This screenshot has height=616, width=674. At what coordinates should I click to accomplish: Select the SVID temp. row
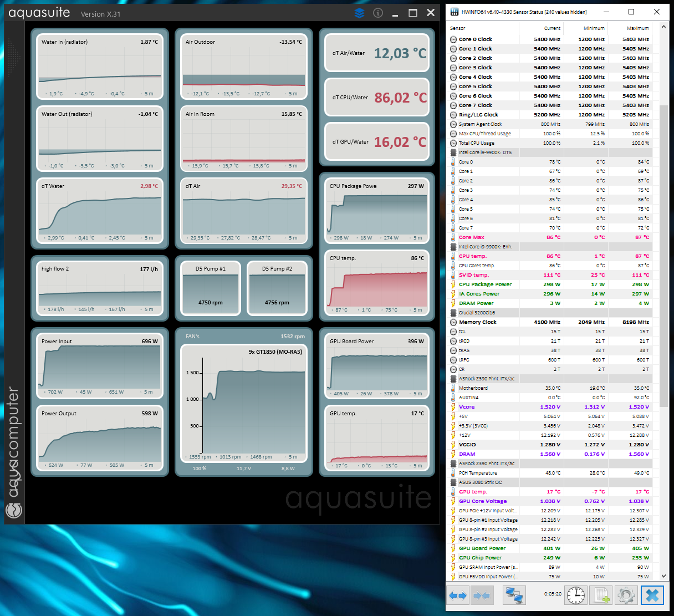point(550,275)
